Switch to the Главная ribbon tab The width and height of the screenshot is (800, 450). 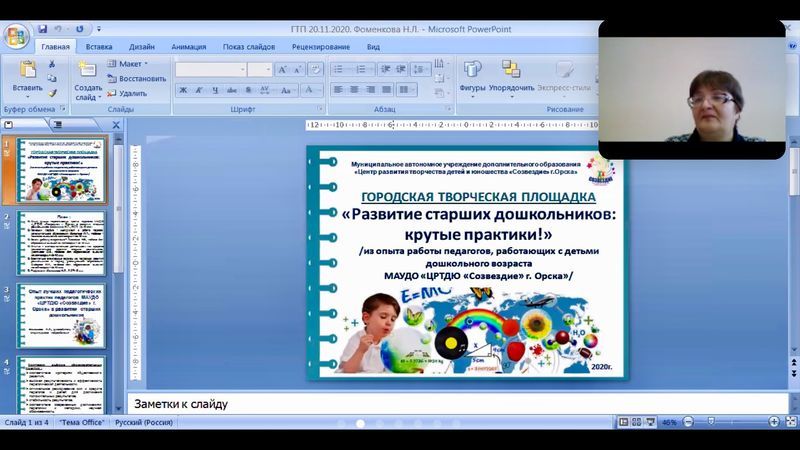[x=55, y=46]
